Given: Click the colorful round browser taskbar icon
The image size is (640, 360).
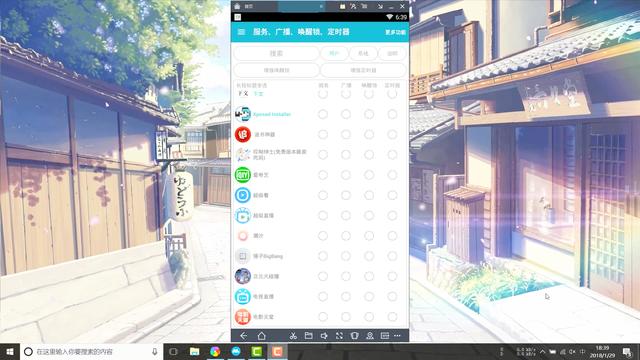Looking at the screenshot, I should click(215, 351).
